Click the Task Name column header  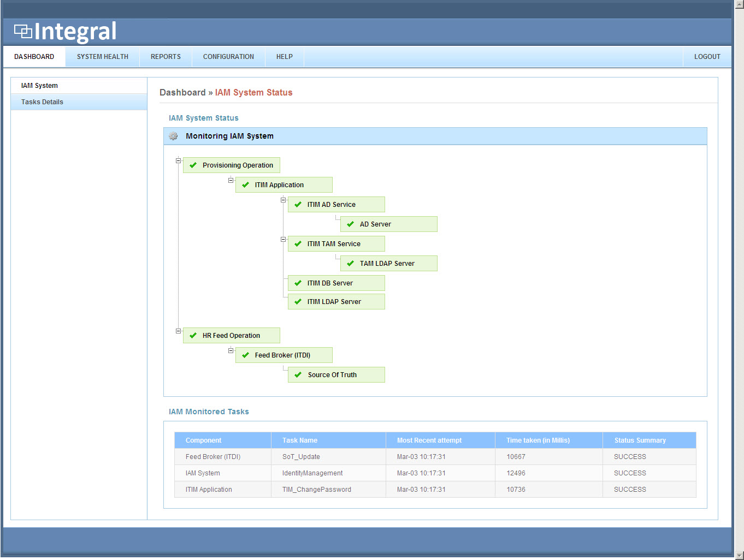(329, 440)
